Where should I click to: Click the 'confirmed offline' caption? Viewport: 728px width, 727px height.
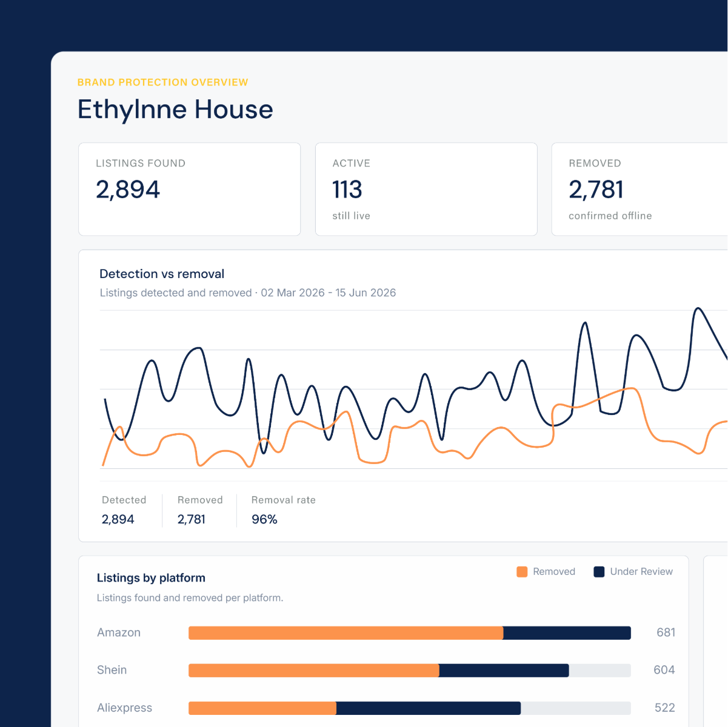pos(610,216)
